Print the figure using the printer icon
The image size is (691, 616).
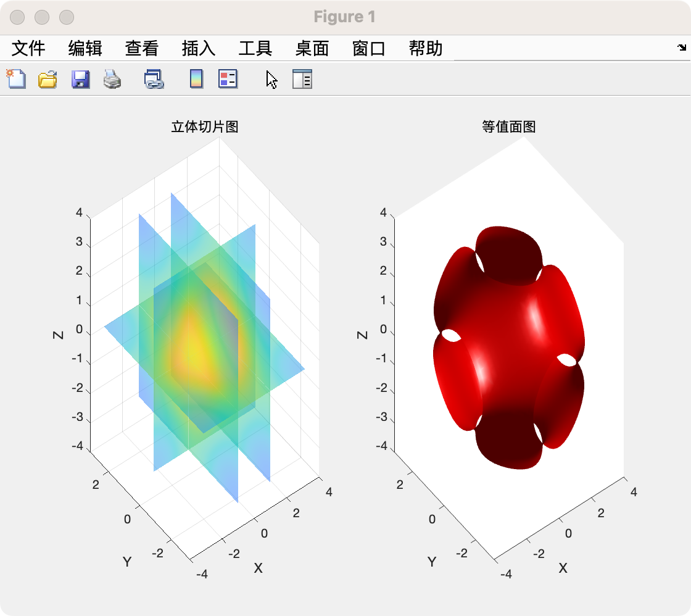point(112,80)
